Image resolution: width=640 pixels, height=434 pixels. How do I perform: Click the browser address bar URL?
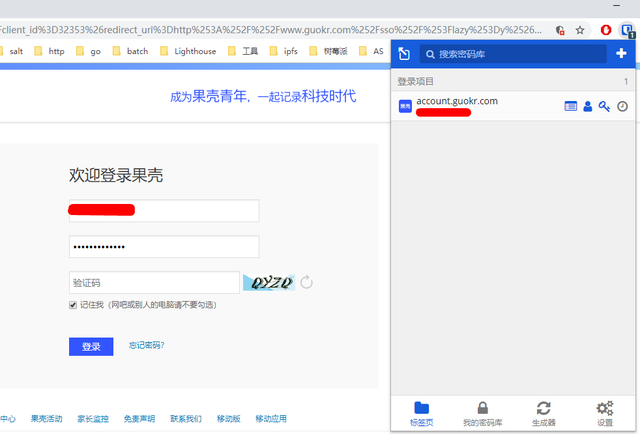(271, 30)
